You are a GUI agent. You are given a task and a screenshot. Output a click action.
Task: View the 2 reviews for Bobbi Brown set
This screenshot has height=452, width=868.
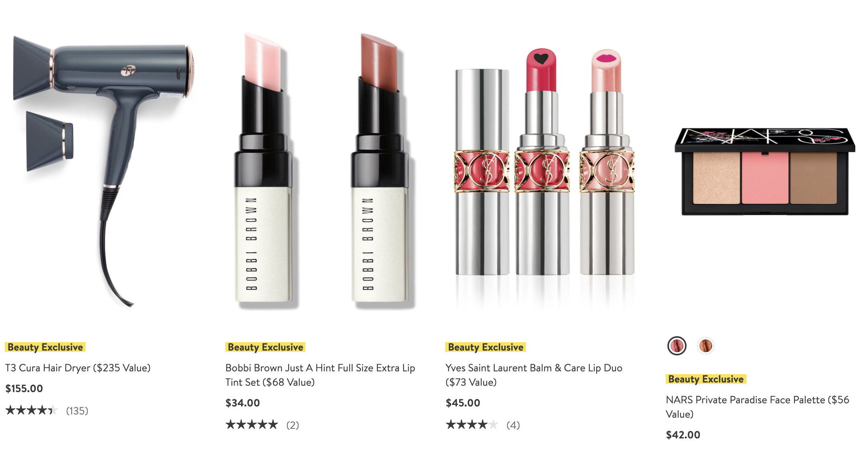[293, 425]
